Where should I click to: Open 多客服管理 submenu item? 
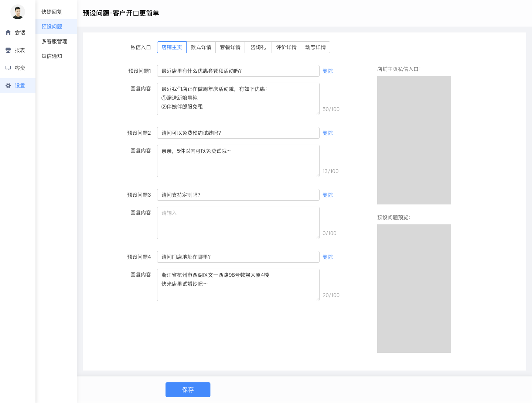point(56,41)
